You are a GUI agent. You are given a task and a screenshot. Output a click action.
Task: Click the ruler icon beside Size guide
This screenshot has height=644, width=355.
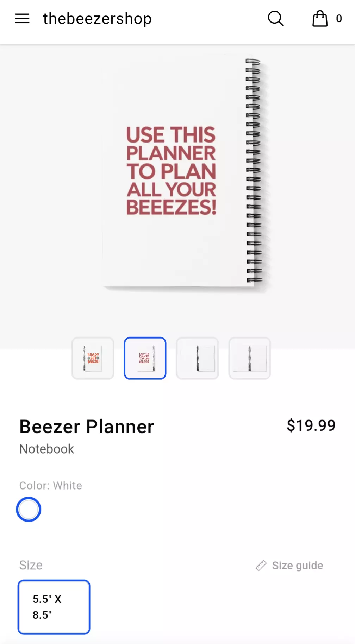pos(261,566)
